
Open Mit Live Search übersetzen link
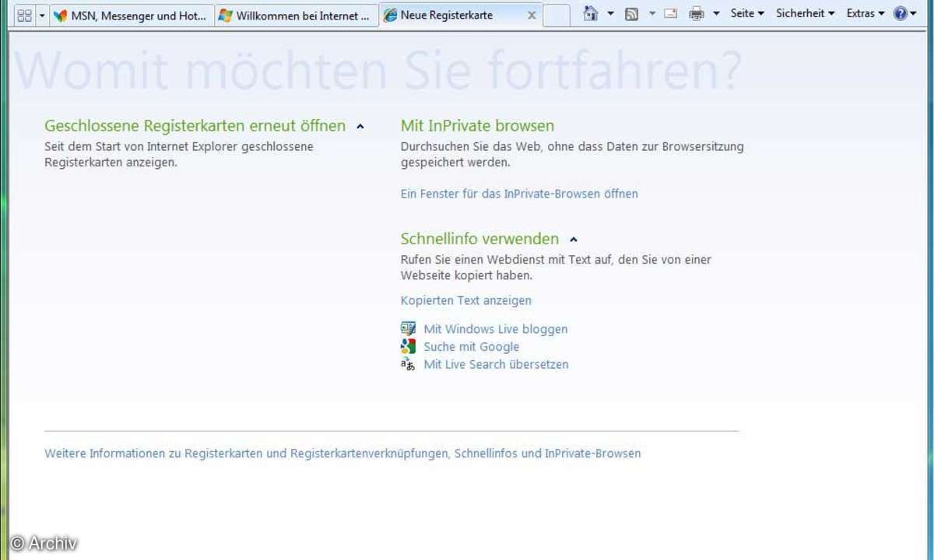coord(496,364)
